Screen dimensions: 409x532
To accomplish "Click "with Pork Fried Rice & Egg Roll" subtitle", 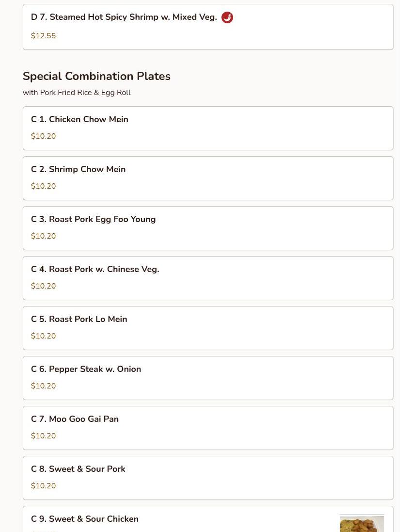I will 77,93.
